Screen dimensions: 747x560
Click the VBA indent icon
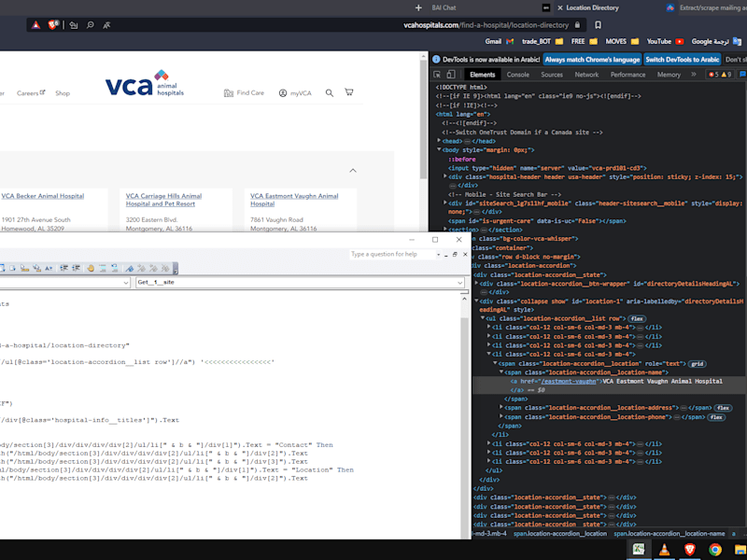tap(63, 268)
